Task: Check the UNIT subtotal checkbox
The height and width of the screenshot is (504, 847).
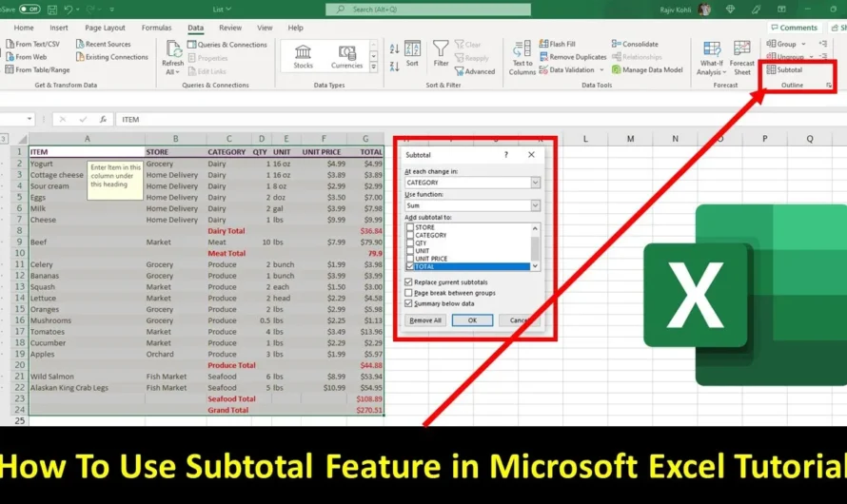Action: point(410,251)
